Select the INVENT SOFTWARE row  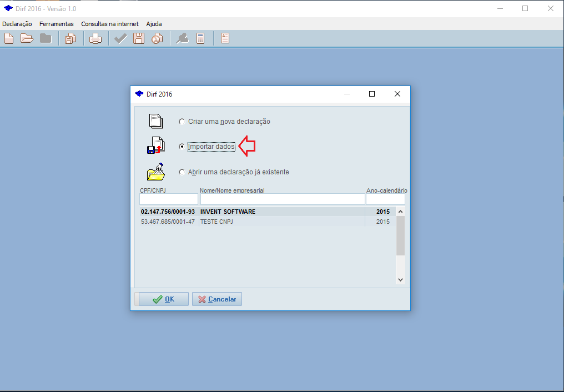pyautogui.click(x=268, y=212)
